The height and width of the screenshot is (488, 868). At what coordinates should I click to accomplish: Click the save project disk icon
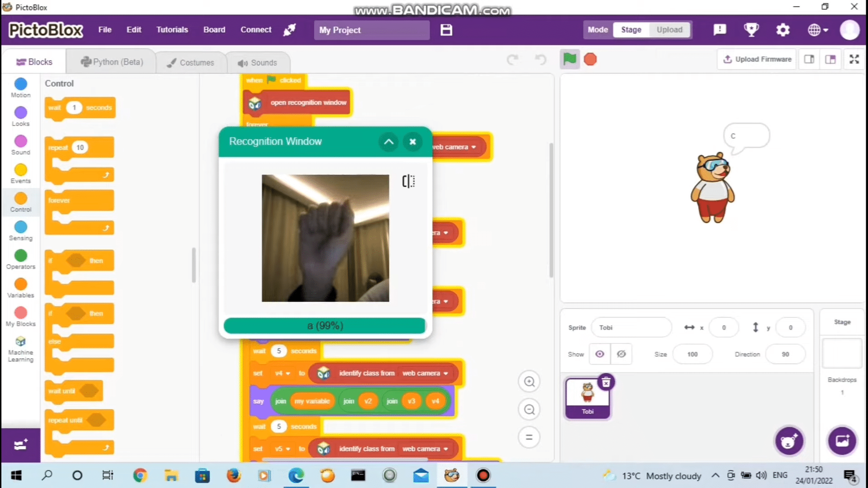pos(446,30)
